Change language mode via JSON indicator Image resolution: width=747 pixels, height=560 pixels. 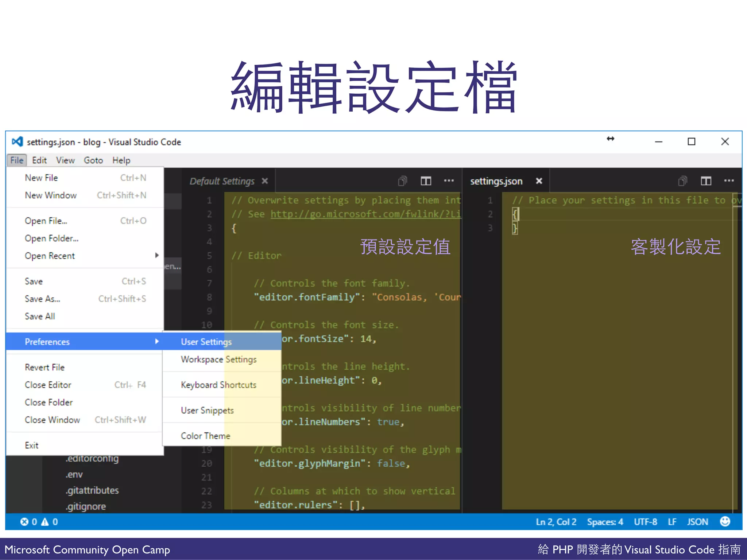pyautogui.click(x=697, y=522)
